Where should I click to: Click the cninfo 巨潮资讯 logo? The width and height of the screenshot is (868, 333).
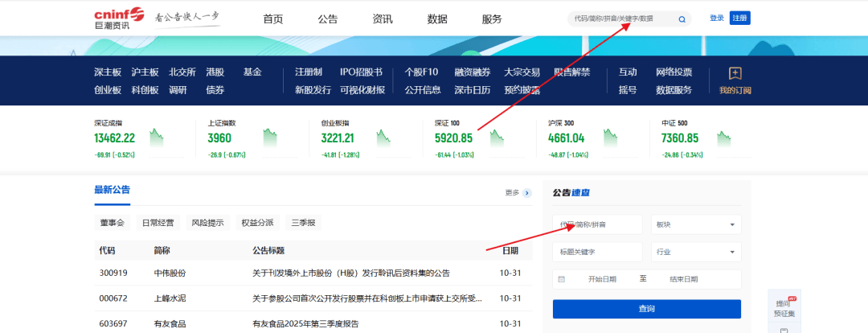(x=117, y=18)
